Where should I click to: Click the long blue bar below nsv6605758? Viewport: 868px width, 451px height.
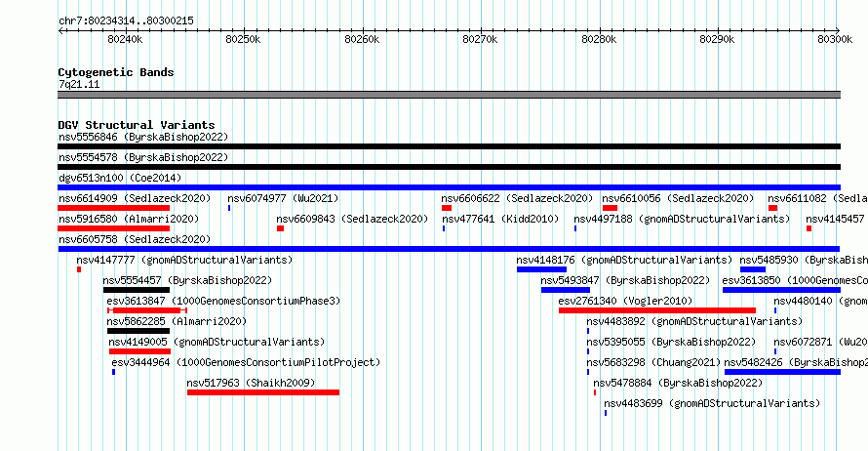pos(449,249)
